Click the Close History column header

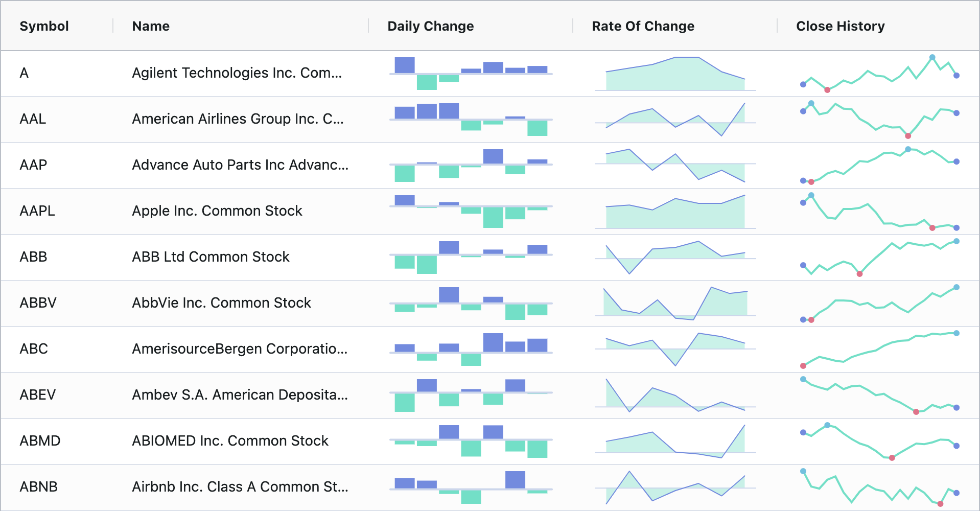pyautogui.click(x=840, y=26)
